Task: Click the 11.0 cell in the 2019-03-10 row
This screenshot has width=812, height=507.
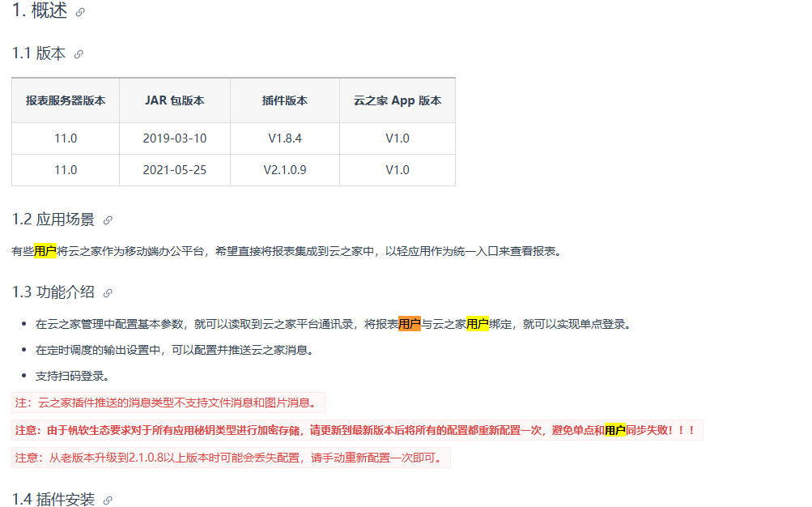Action: point(66,138)
